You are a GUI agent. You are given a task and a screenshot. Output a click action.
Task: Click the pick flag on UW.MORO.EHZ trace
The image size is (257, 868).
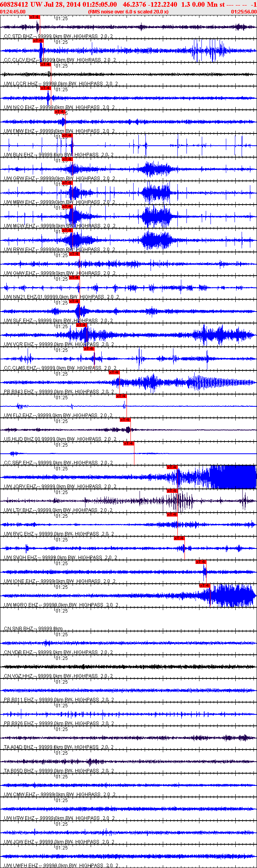pos(205,586)
